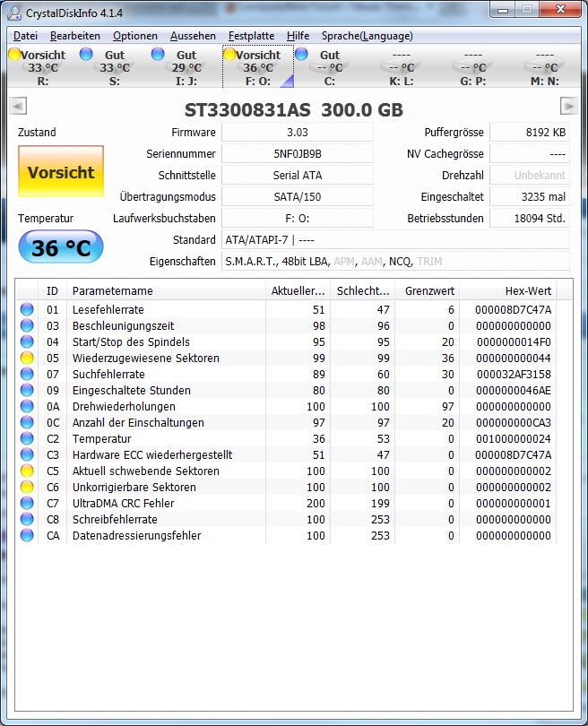588x726 pixels.
Task: Click the CrystalDiskInfo title bar icon
Action: coord(14,13)
